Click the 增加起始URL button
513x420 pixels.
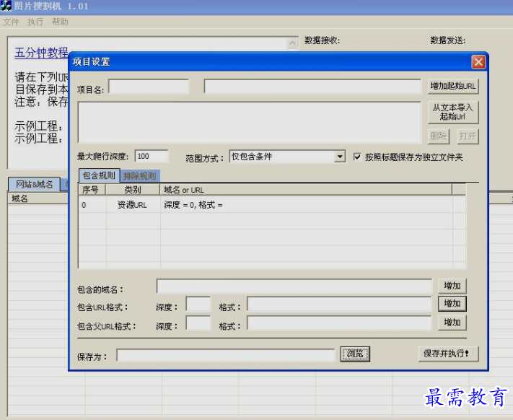tap(453, 87)
